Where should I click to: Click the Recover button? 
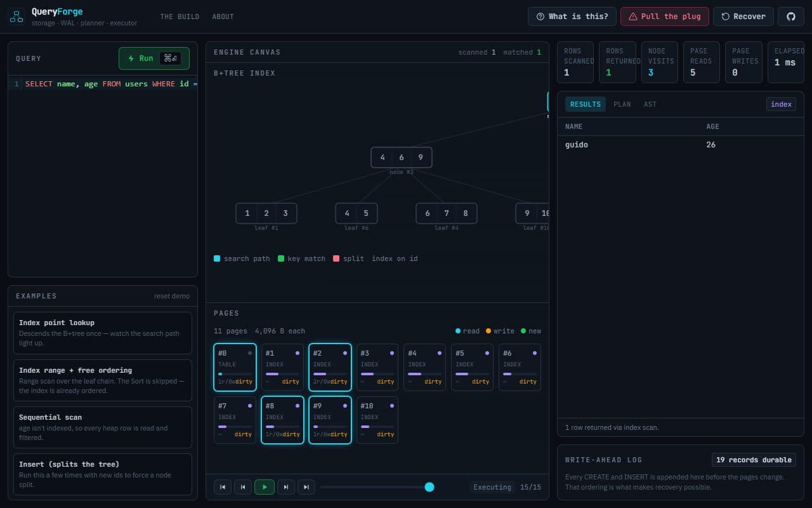tap(743, 17)
